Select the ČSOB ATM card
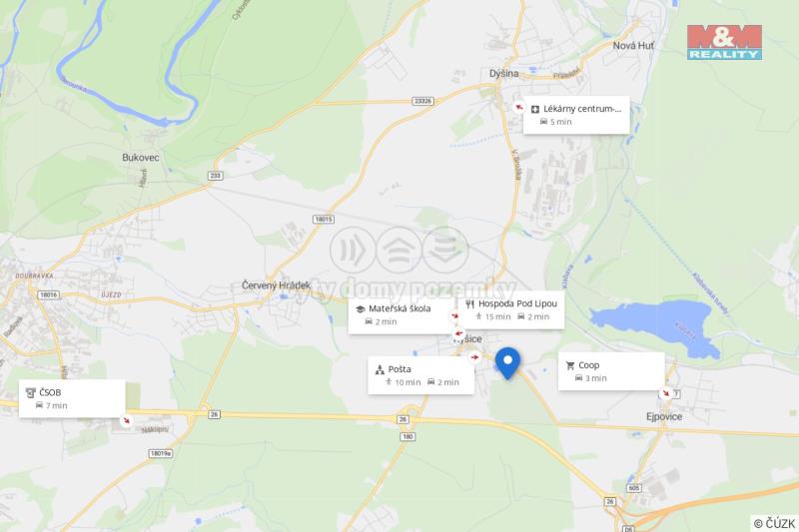Viewport: 799px width, 532px height. tap(72, 398)
